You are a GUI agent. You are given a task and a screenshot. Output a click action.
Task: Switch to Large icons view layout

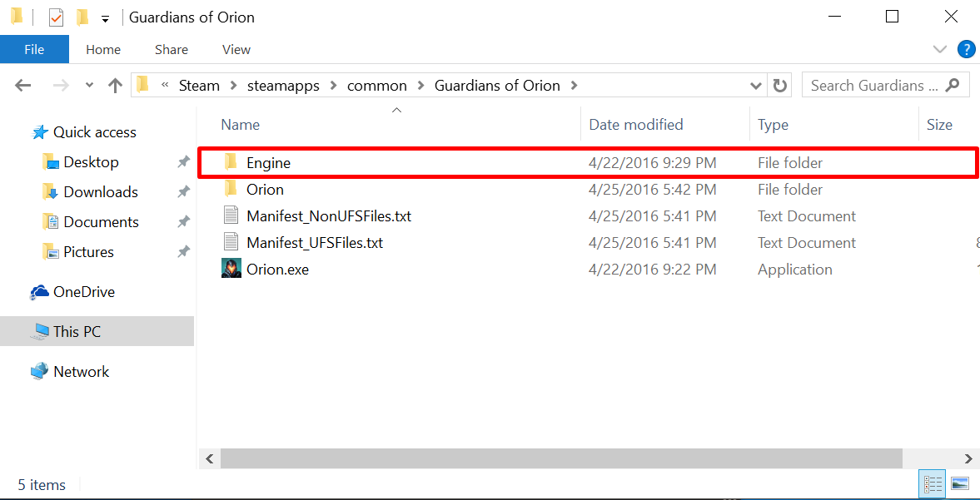coord(959,483)
